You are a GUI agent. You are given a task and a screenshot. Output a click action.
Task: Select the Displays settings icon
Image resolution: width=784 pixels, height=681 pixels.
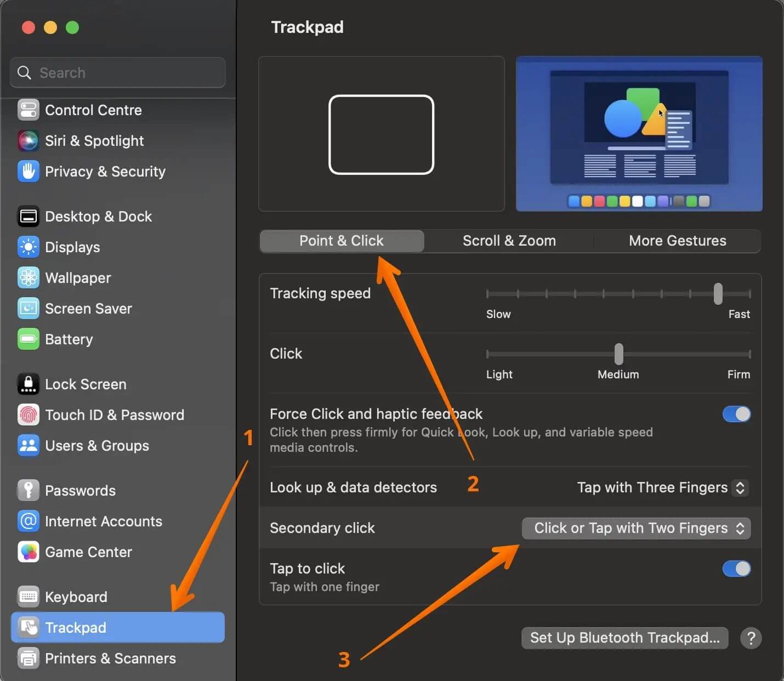(x=73, y=247)
